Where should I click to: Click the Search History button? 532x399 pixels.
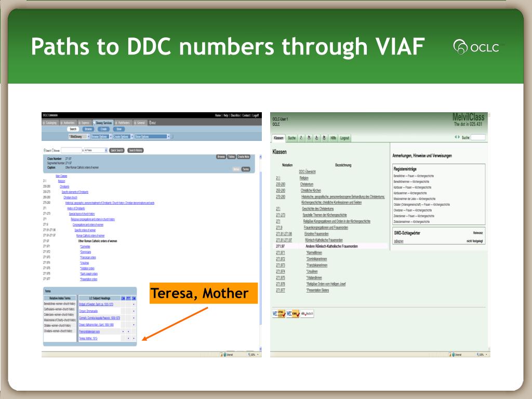click(x=136, y=150)
